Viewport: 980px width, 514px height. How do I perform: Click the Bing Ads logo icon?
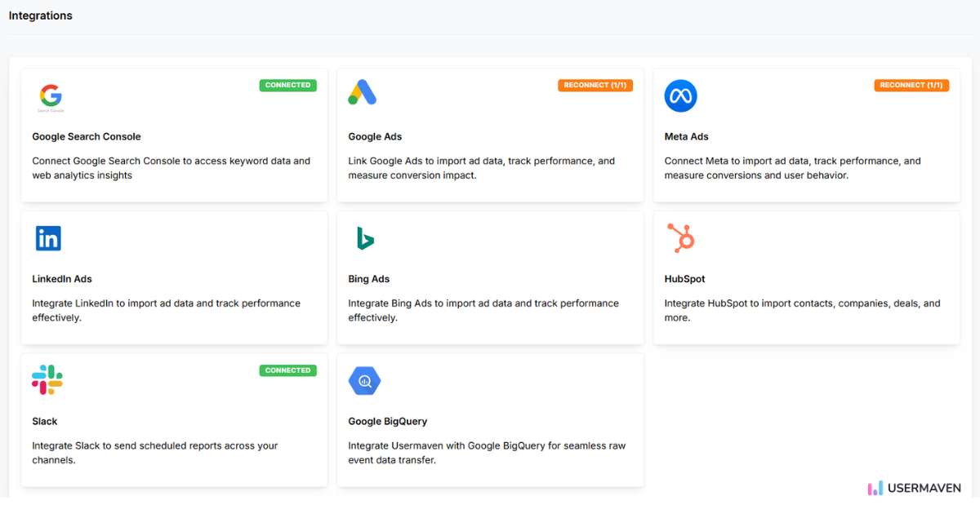click(365, 238)
